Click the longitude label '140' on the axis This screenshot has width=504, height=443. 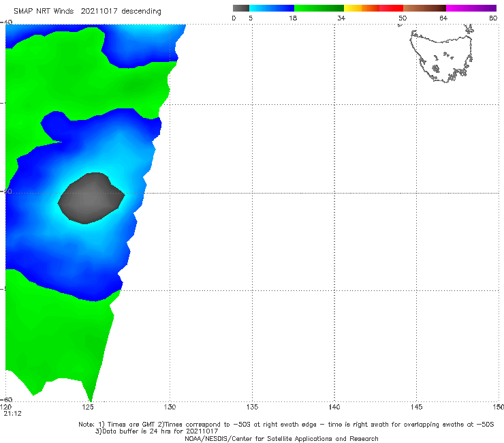pyautogui.click(x=334, y=407)
